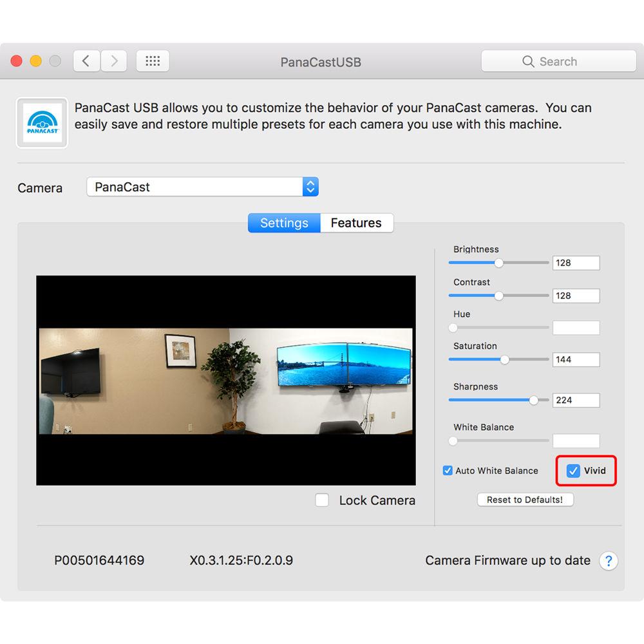Switch to the Features tab
This screenshot has width=644, height=644.
point(357,223)
